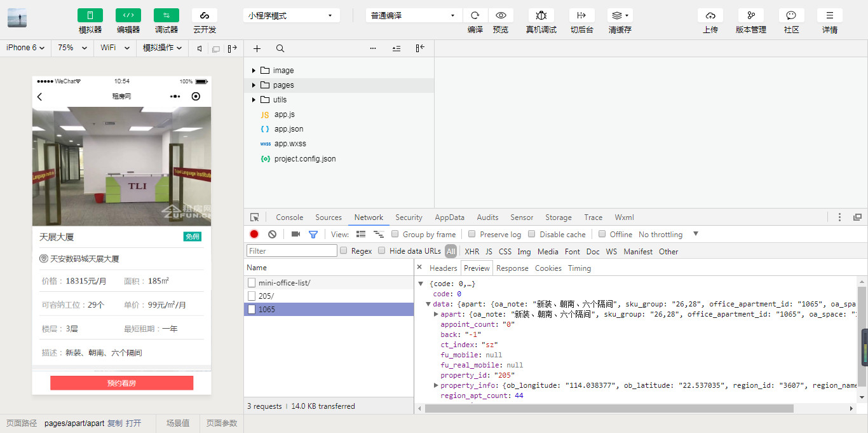Image resolution: width=868 pixels, height=433 pixels.
Task: Click the 页面参数 status bar item
Action: click(x=221, y=423)
